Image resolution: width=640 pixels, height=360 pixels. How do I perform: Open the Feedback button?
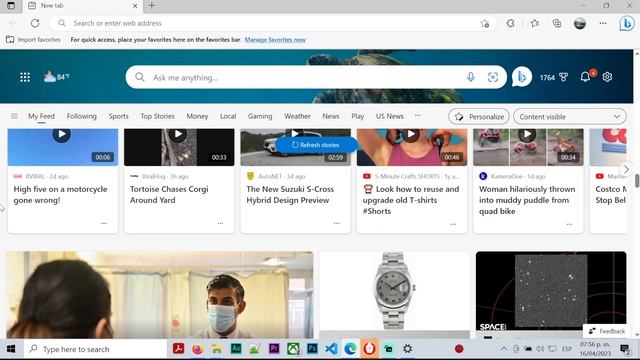click(x=607, y=331)
